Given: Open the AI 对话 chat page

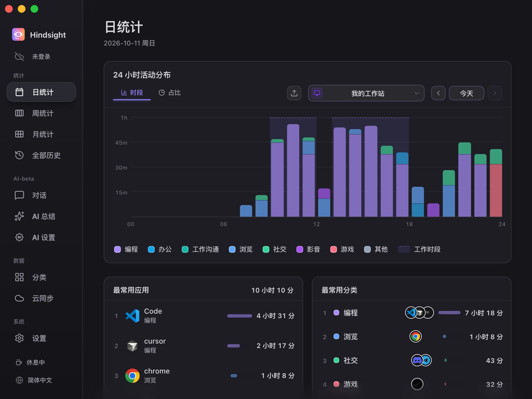Looking at the screenshot, I should [41, 195].
